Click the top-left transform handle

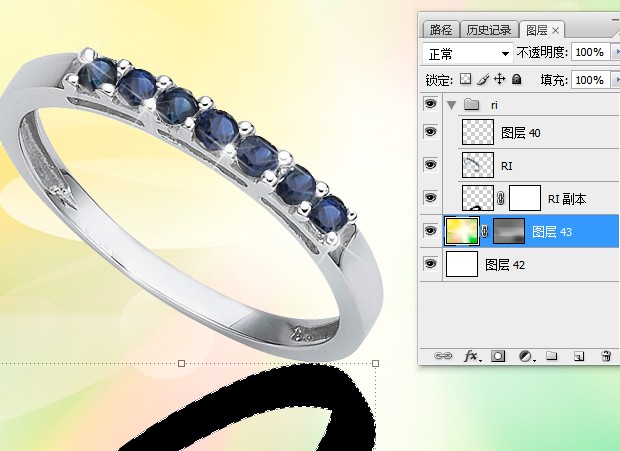pos(181,363)
